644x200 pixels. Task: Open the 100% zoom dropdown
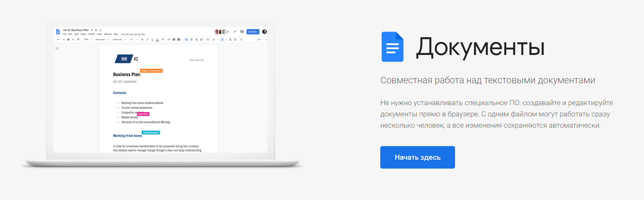tap(87, 40)
